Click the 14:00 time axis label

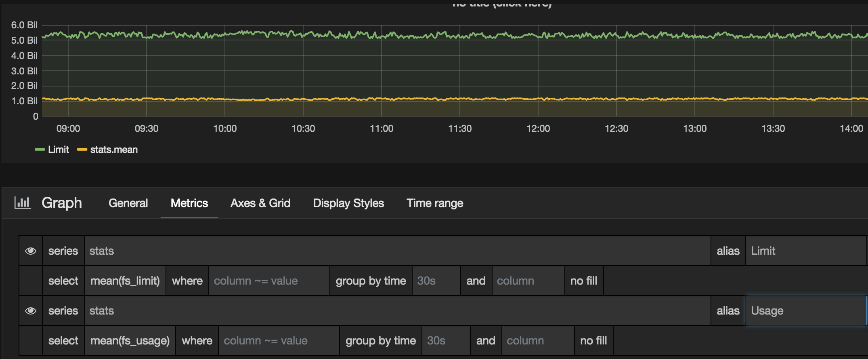(851, 129)
